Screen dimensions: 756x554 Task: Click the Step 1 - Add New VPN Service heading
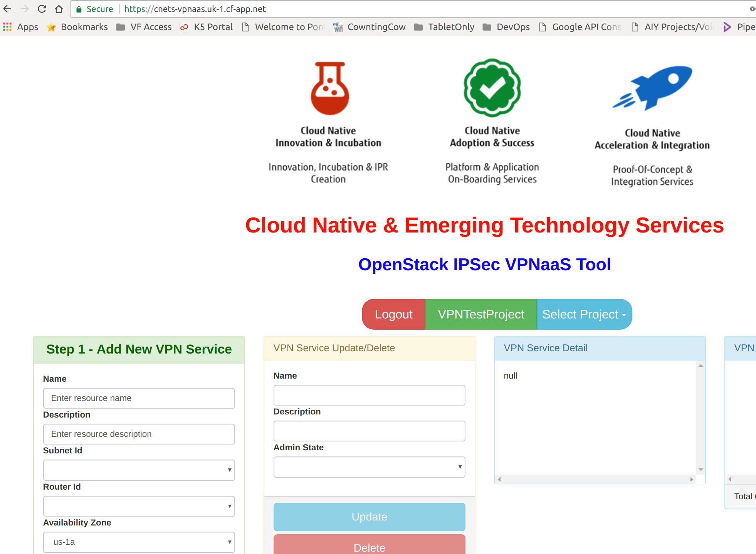pyautogui.click(x=139, y=349)
